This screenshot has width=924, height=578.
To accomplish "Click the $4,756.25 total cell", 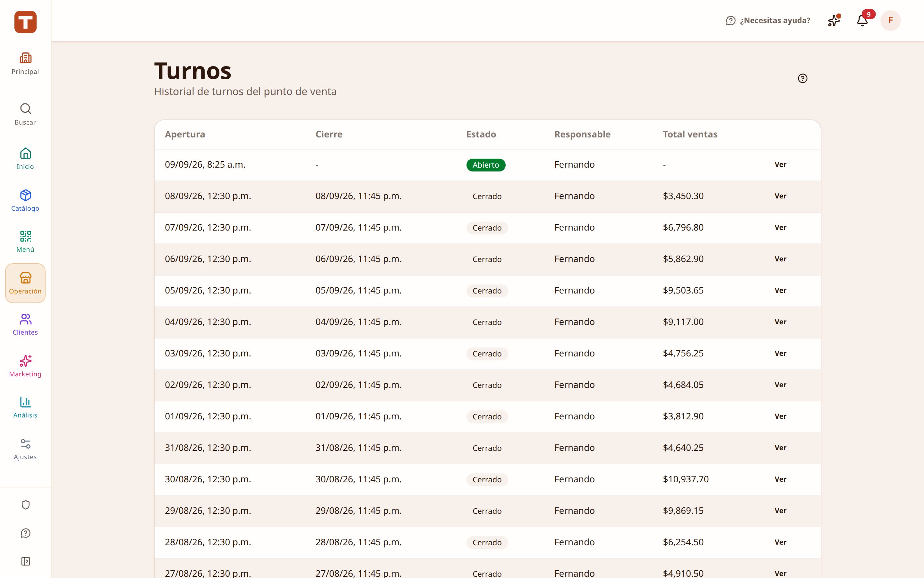I will coord(683,353).
